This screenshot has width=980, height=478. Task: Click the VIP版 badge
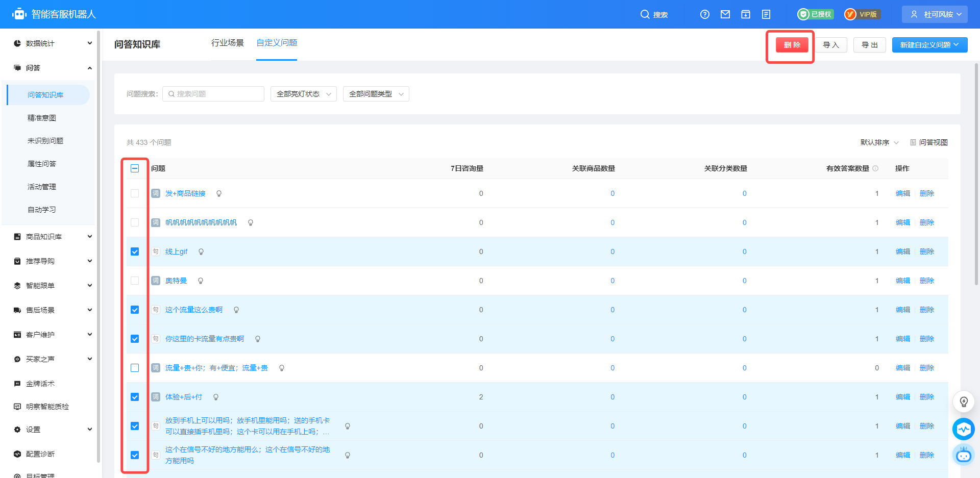pos(862,14)
